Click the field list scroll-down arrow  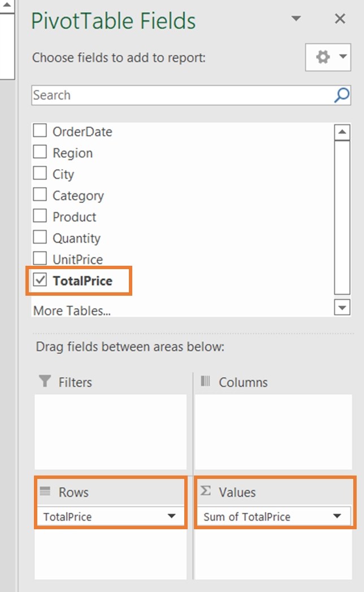(x=343, y=308)
